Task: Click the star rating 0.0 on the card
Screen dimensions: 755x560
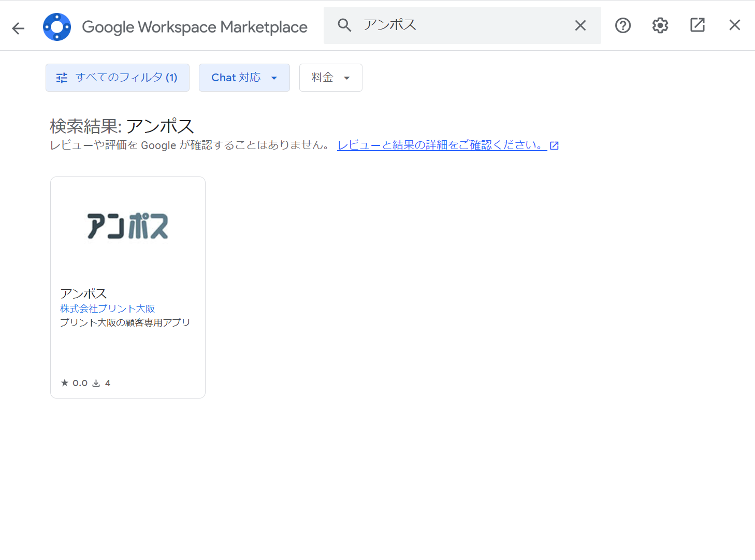Action: point(74,383)
